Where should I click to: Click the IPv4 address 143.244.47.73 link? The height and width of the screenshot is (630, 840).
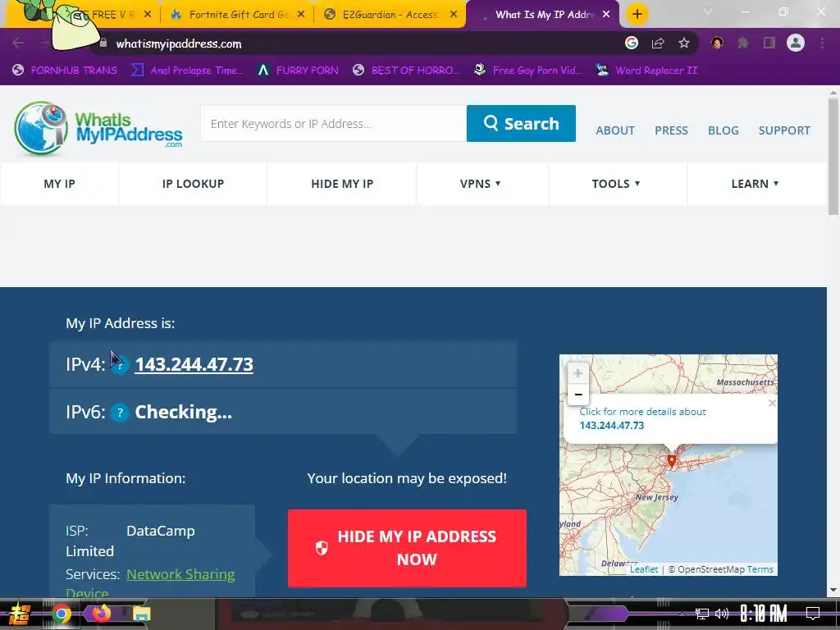(194, 364)
